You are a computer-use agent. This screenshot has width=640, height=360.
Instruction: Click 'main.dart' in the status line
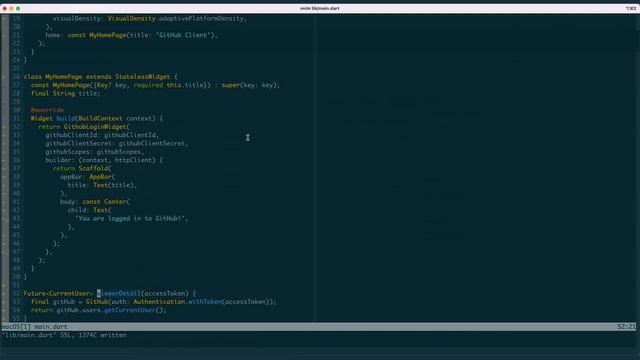coord(51,327)
